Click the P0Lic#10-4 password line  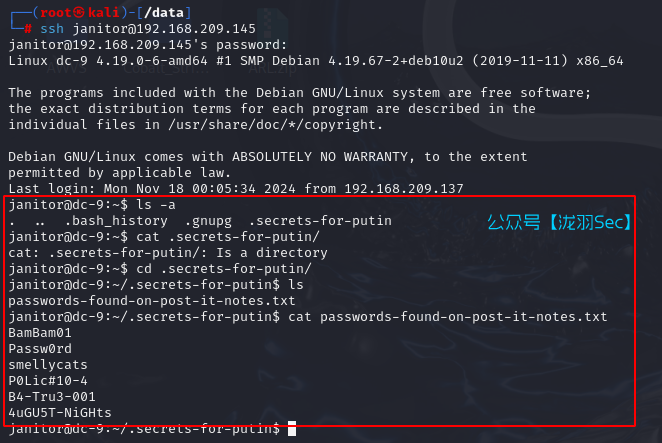point(48,381)
